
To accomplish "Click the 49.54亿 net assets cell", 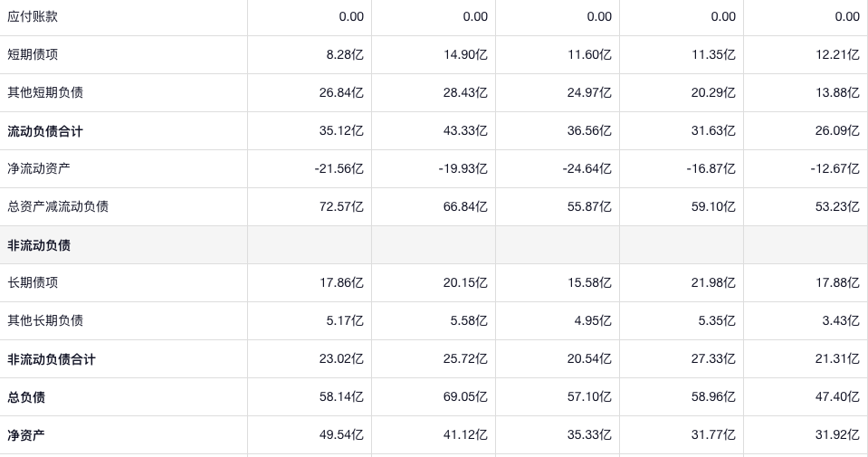I will pos(341,435).
